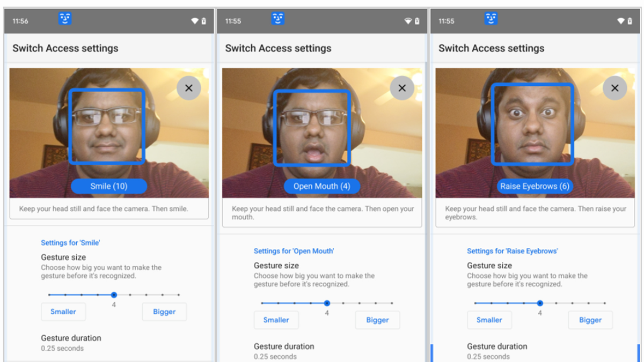Tap face icon above the Raise Eyebrows screen
Viewport: 644px width, 362px height.
coord(491,19)
